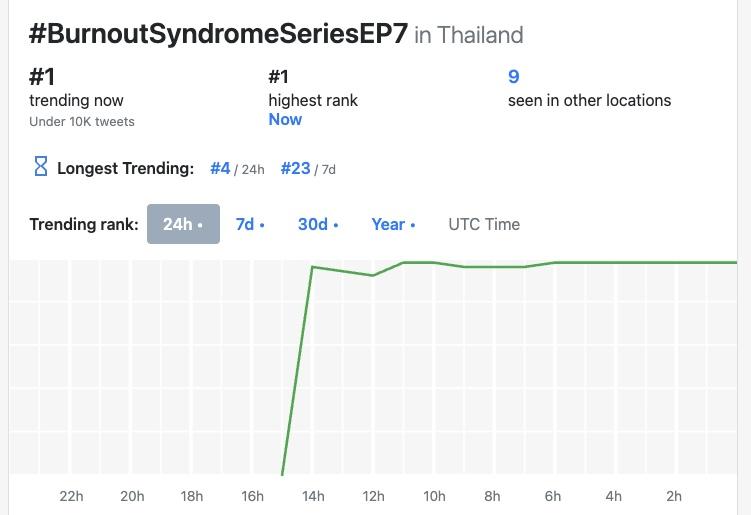Image resolution: width=751 pixels, height=515 pixels.
Task: Click the hourglass Longest Trending icon
Action: (x=41, y=168)
